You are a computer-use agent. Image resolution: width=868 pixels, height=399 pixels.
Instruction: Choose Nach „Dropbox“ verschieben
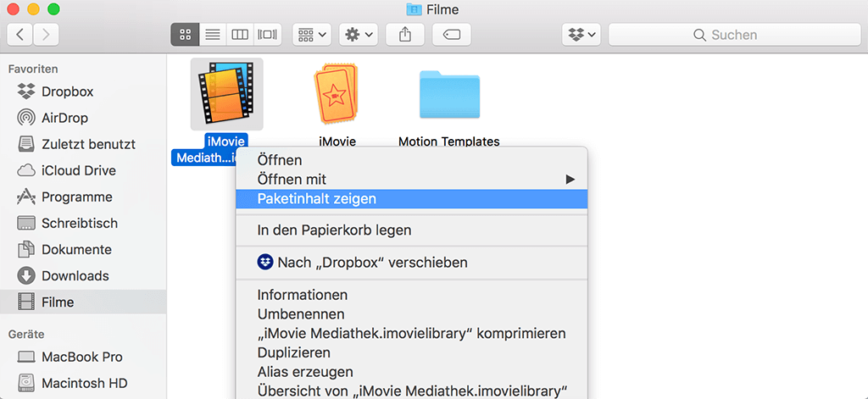411,263
